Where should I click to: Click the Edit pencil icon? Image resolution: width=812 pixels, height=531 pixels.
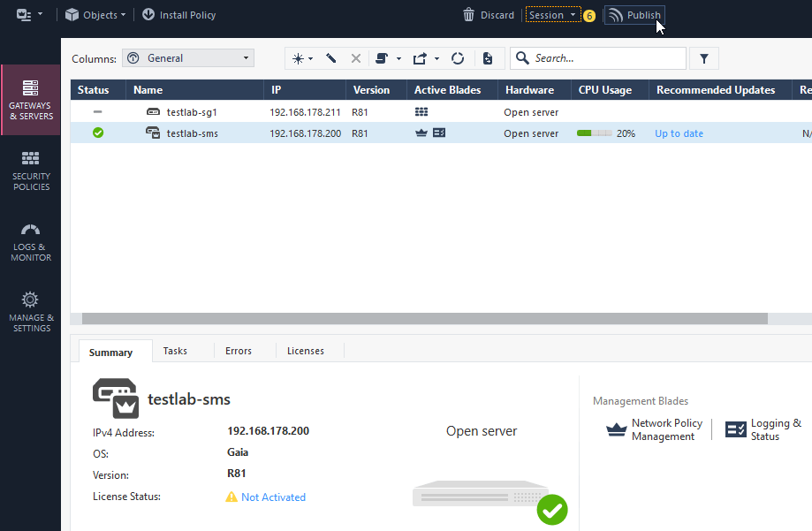(331, 58)
